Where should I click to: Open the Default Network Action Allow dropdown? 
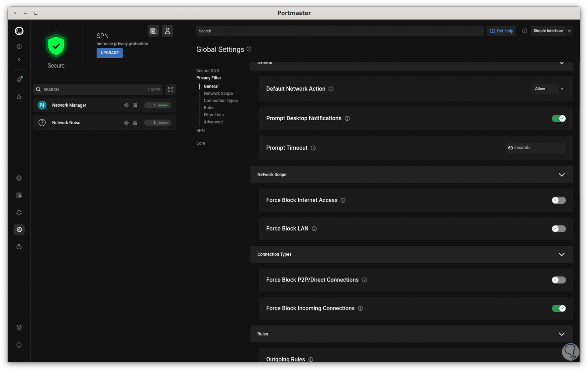549,89
